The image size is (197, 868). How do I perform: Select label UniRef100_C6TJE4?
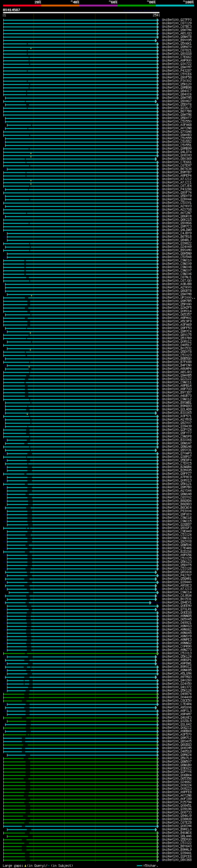(176, 186)
